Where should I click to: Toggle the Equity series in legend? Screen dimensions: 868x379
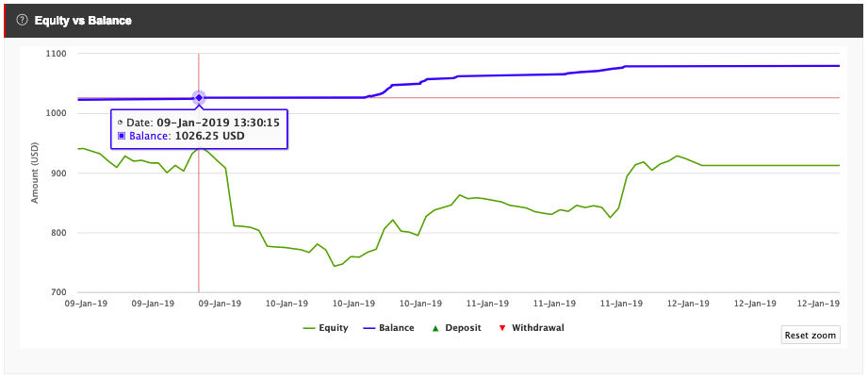tap(325, 327)
